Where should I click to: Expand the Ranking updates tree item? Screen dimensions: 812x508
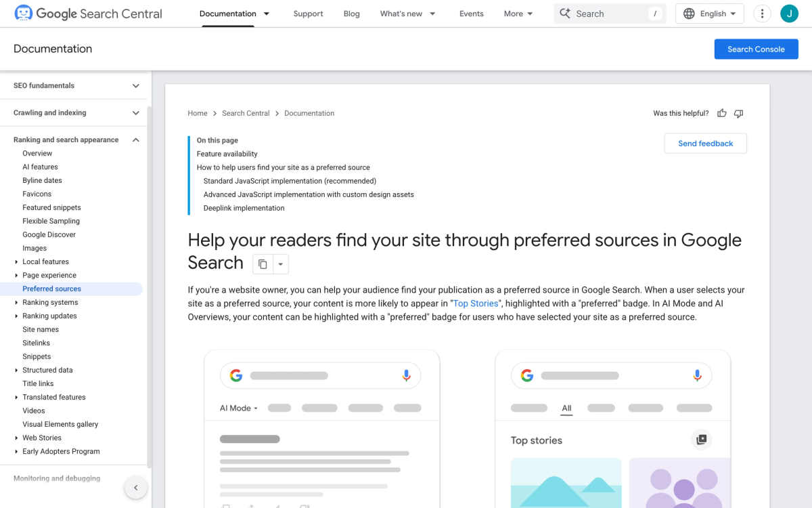click(x=16, y=316)
